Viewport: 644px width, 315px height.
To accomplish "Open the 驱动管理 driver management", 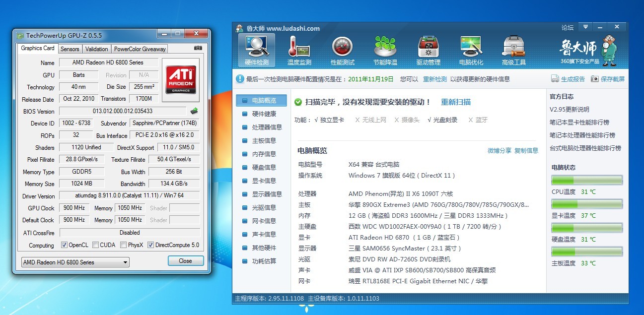I will click(x=428, y=51).
